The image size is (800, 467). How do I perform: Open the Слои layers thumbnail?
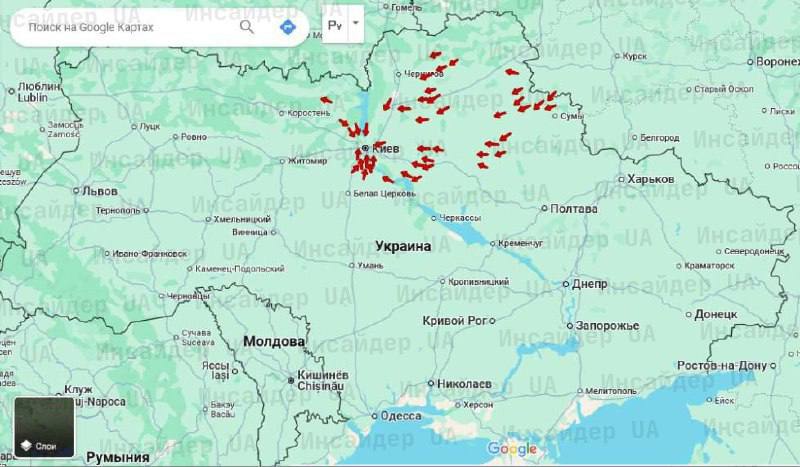(44, 427)
